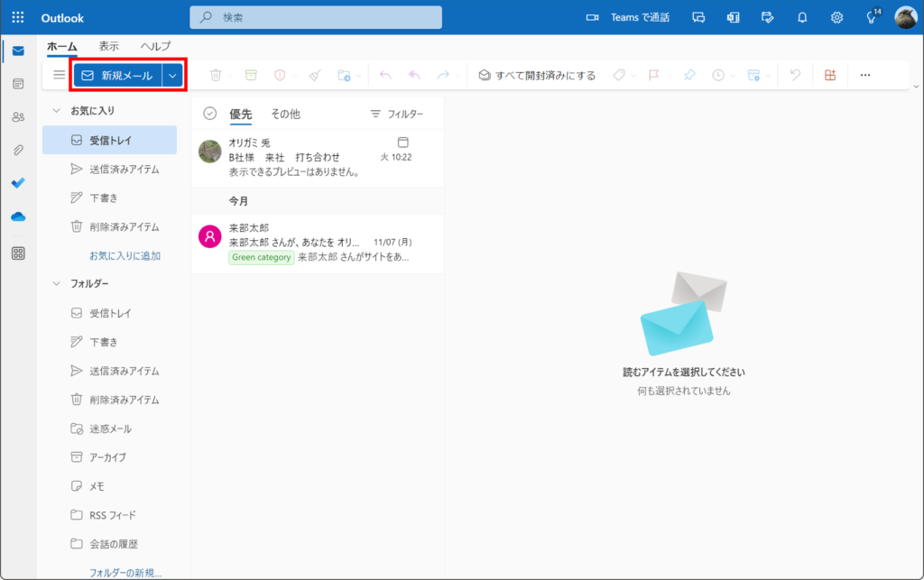The width and height of the screenshot is (924, 580).
Task: Open the ヘルプ ribbon tab
Action: pos(155,46)
